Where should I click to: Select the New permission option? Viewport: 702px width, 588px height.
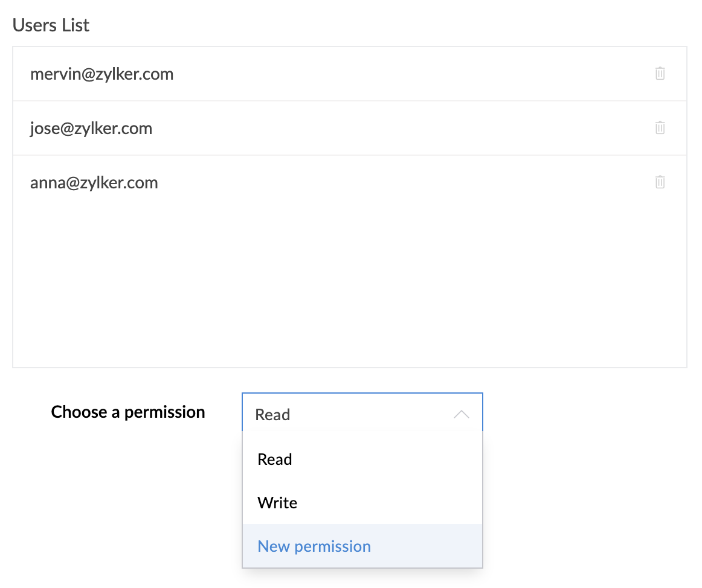[x=314, y=546]
